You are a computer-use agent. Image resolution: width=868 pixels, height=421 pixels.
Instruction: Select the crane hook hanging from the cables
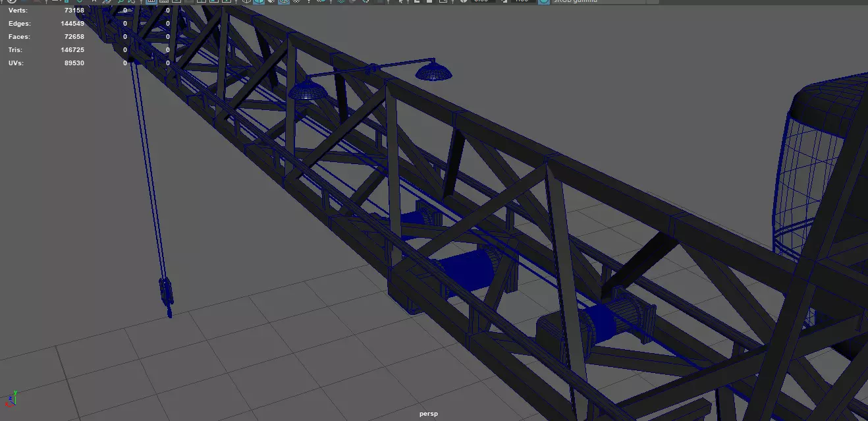click(166, 296)
